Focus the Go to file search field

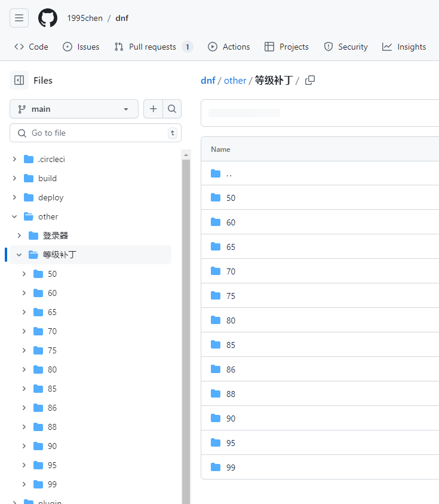point(96,133)
